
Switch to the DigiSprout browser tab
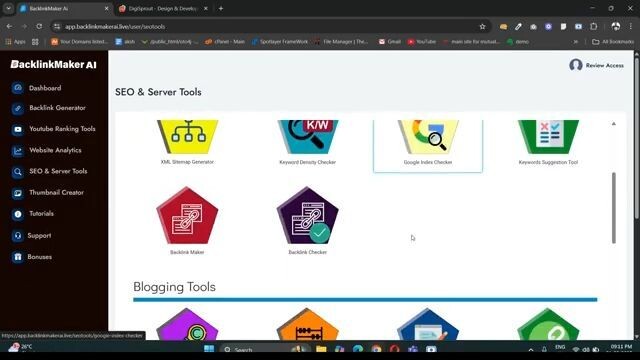(x=163, y=9)
